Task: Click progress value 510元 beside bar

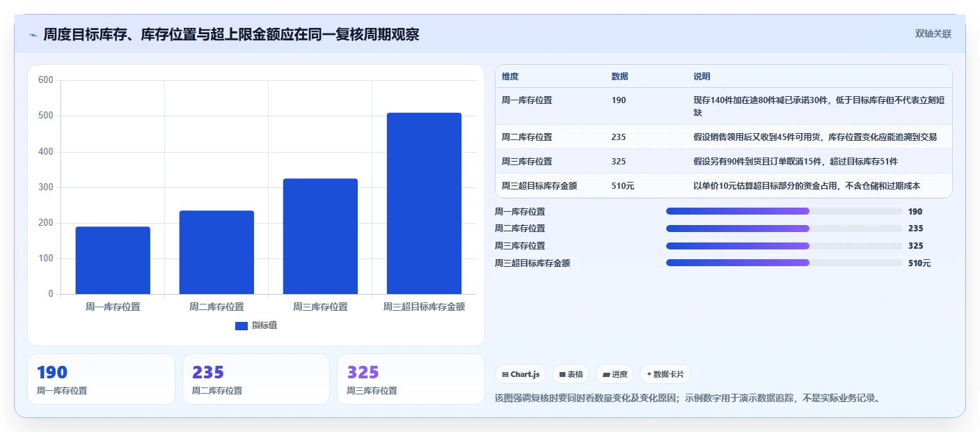Action: pos(919,263)
